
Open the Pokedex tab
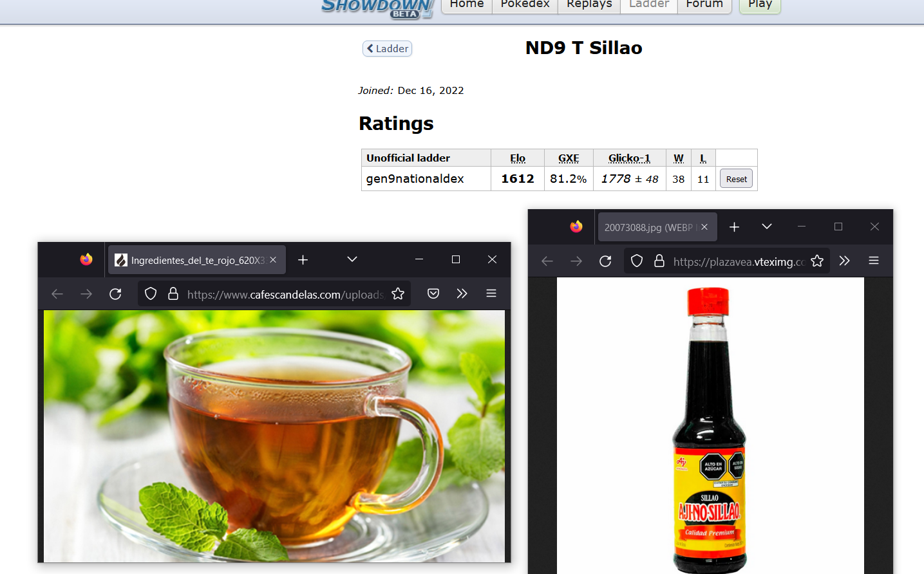[525, 5]
